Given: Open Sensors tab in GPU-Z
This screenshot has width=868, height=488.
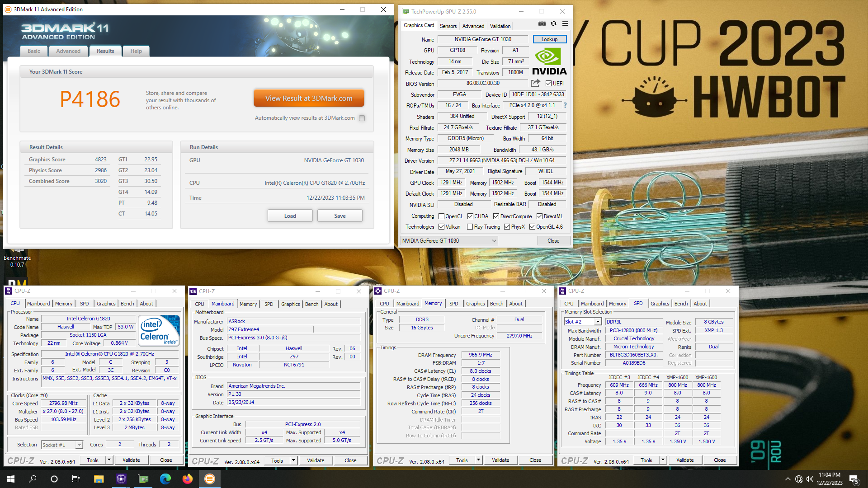Looking at the screenshot, I should tap(448, 26).
